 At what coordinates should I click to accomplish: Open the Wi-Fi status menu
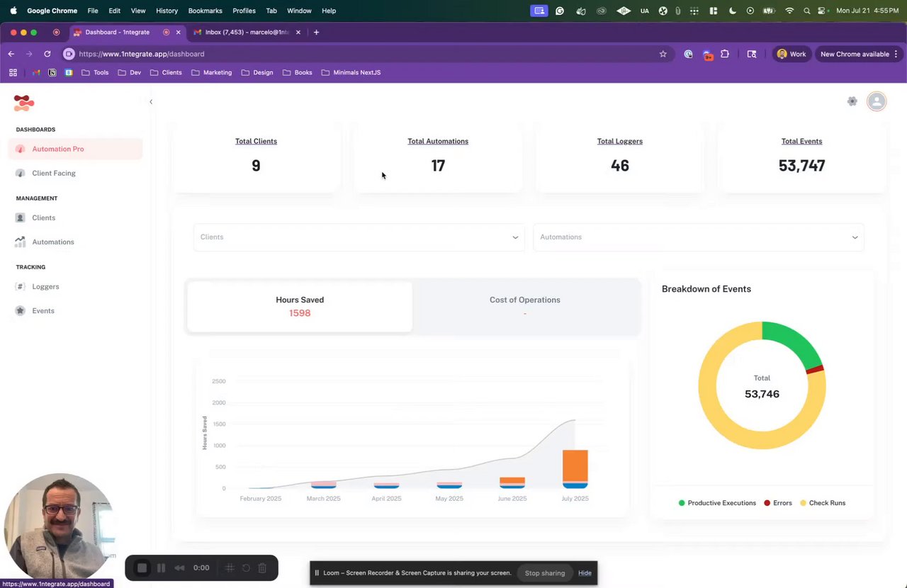789,11
